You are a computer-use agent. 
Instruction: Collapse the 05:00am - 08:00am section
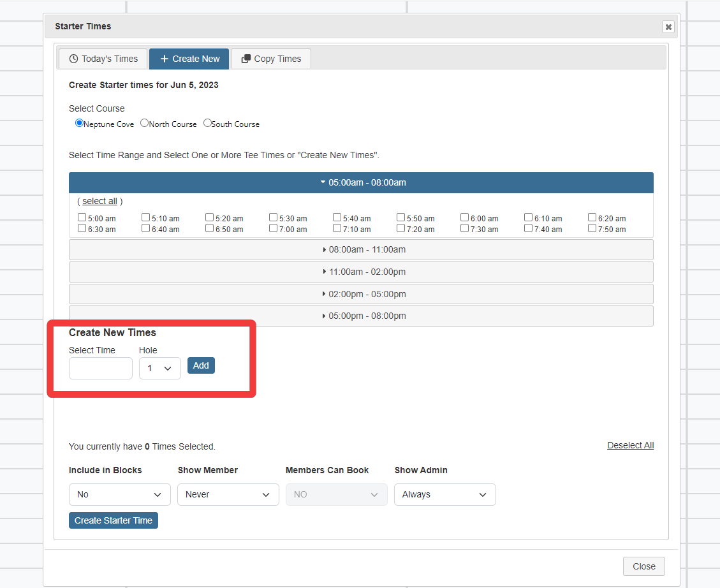(361, 182)
